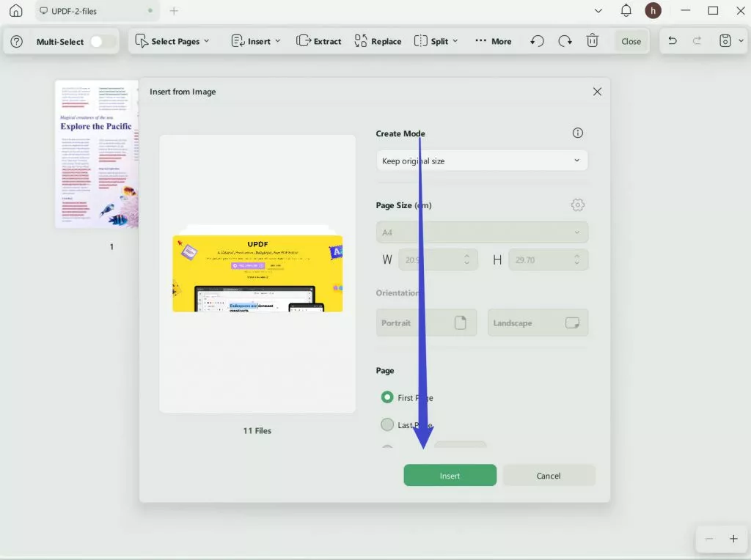The image size is (751, 560).
Task: Click the 11 Files label
Action: (257, 431)
